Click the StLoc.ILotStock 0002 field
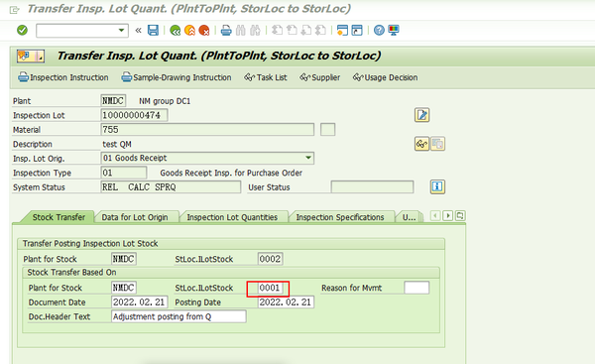The image size is (595, 364). click(270, 259)
